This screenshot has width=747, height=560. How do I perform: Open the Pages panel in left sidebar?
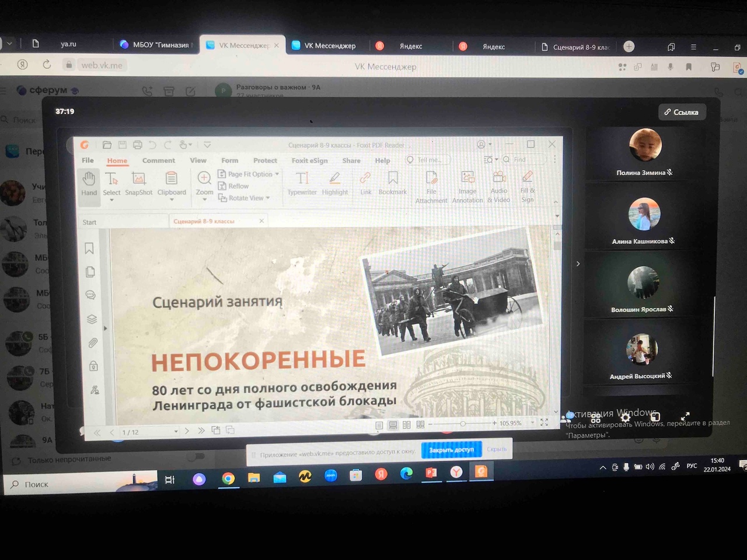[x=90, y=272]
